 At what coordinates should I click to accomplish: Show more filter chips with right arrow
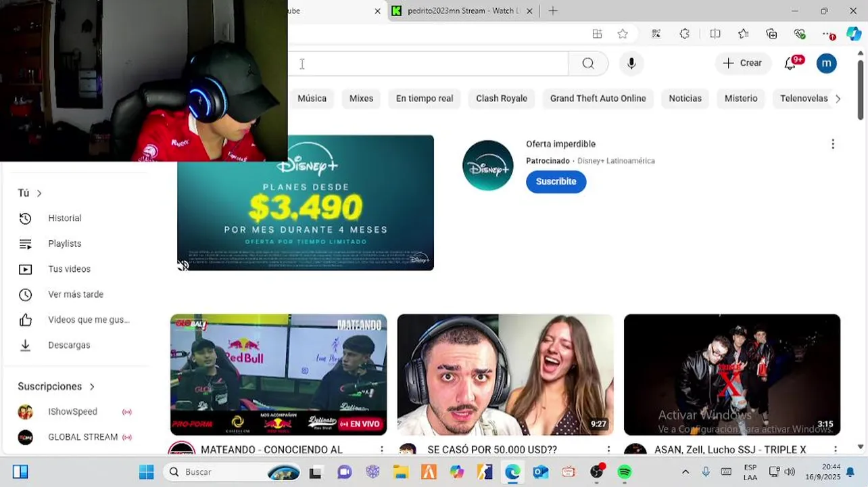(838, 99)
